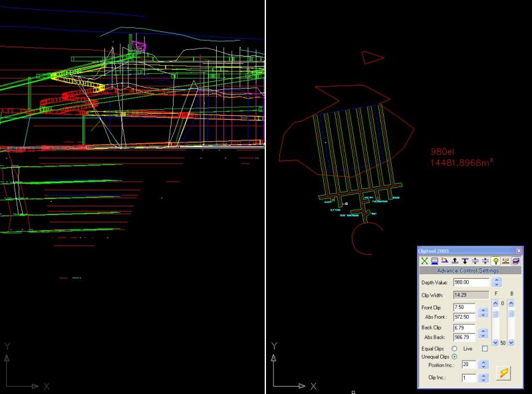
Task: Increase Position Inc. with stepper up arrow
Action: coord(483,363)
